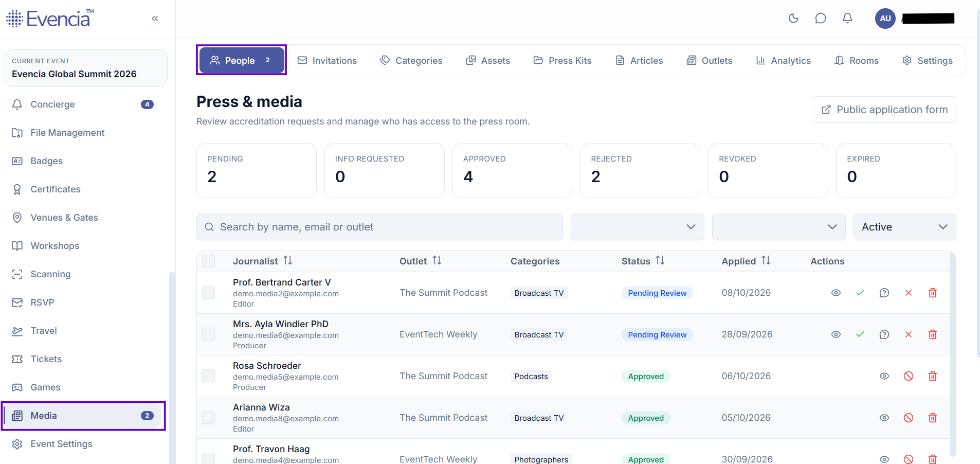The width and height of the screenshot is (980, 464).
Task: Delete Rosa Schroeder's record
Action: tap(933, 376)
